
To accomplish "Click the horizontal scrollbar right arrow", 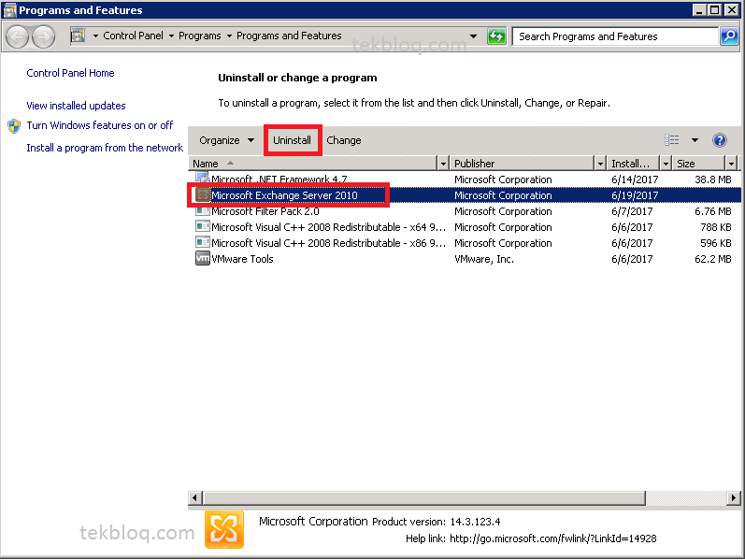I will click(734, 497).
